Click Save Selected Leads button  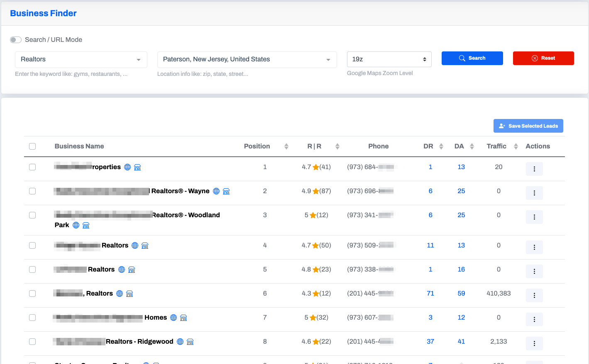coord(528,126)
